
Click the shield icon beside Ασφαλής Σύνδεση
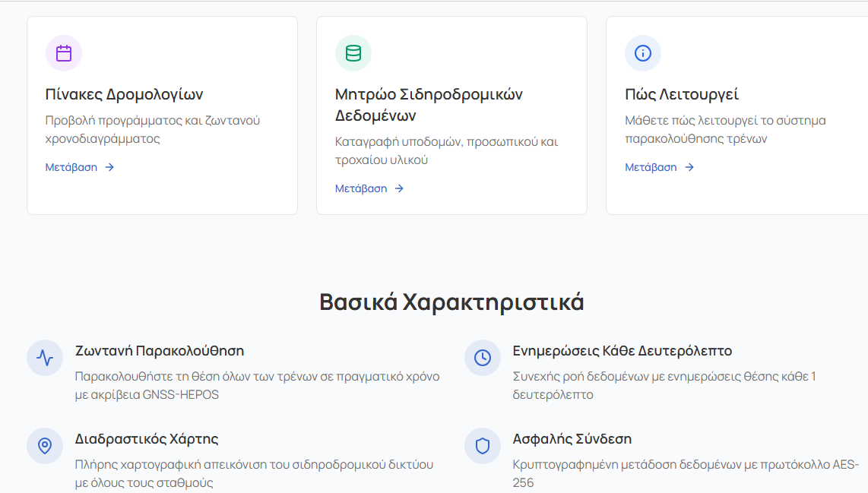click(x=483, y=446)
